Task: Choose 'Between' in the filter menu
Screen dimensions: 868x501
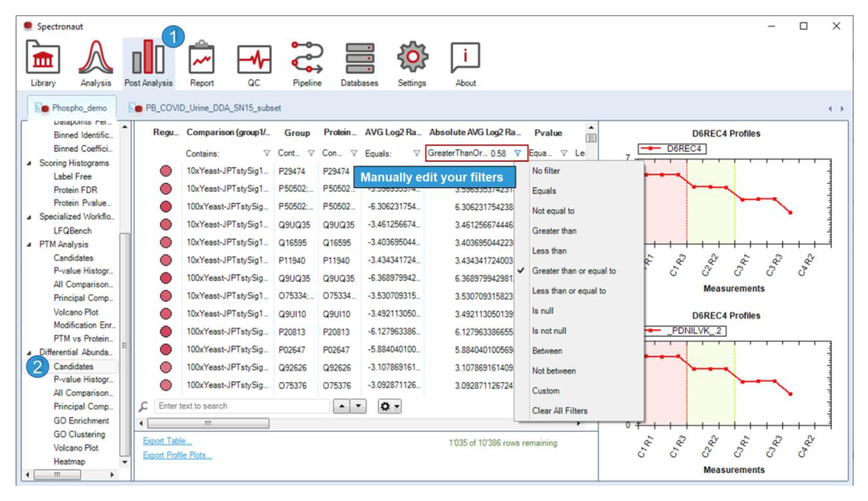Action: pyautogui.click(x=547, y=351)
